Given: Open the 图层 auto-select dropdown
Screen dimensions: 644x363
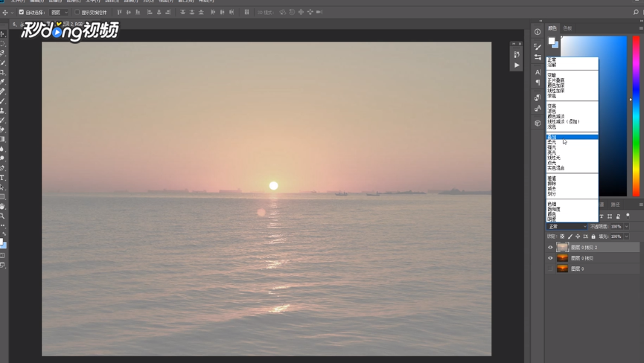Looking at the screenshot, I should click(x=59, y=13).
